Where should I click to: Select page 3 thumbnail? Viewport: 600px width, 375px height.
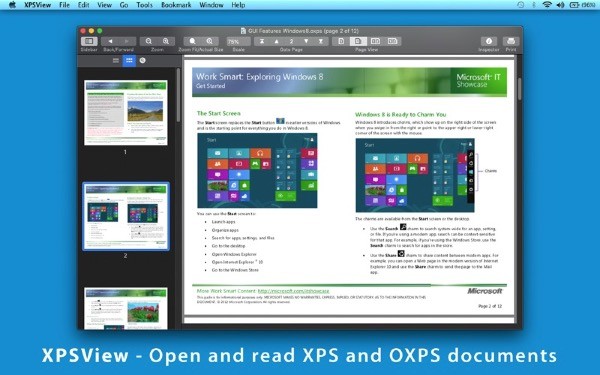pyautogui.click(x=126, y=308)
